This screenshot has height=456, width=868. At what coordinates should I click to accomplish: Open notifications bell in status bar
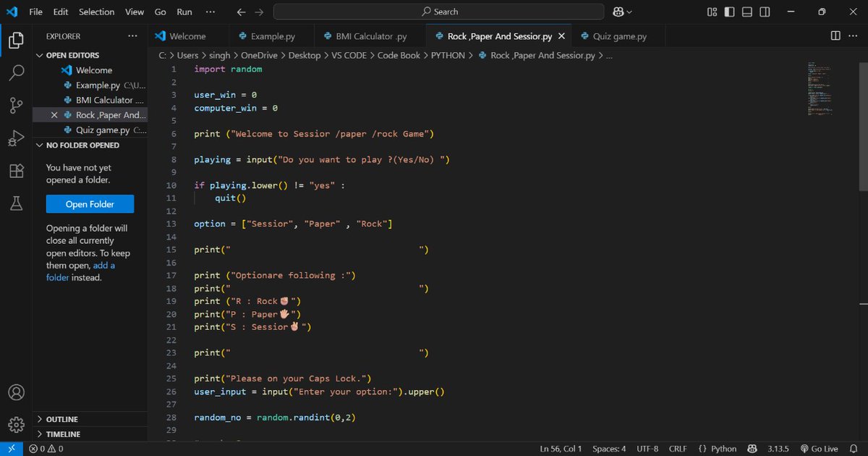click(x=854, y=449)
